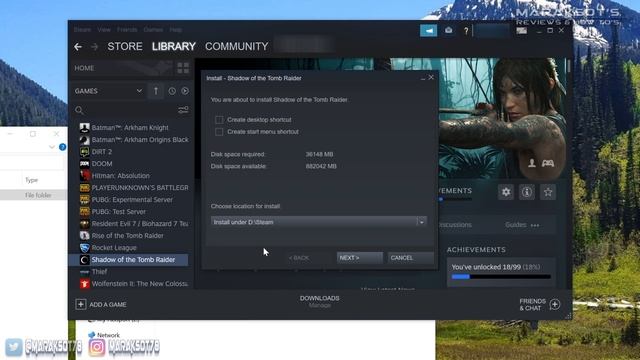640x360 pixels.
Task: Add game to favorites star icon
Action: (x=548, y=192)
